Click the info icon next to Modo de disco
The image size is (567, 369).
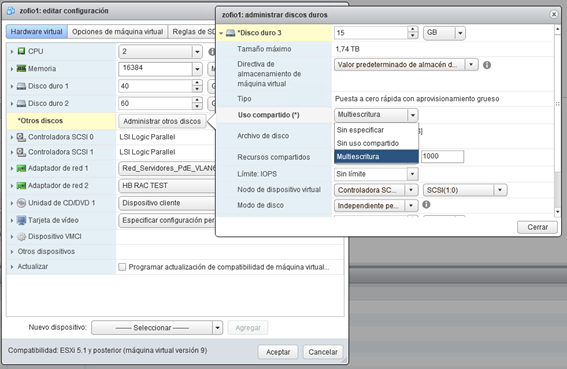tap(426, 205)
